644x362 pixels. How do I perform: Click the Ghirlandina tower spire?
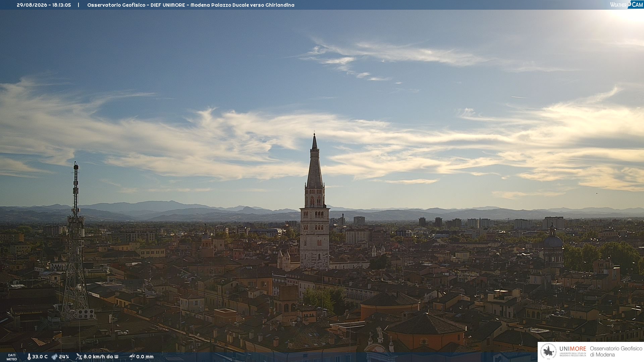pyautogui.click(x=315, y=161)
